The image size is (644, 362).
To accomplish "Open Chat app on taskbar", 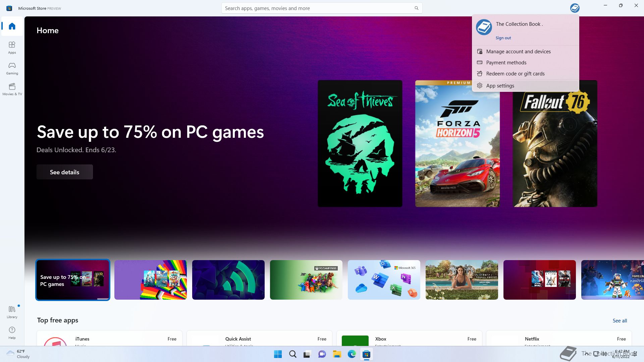I will [322, 354].
